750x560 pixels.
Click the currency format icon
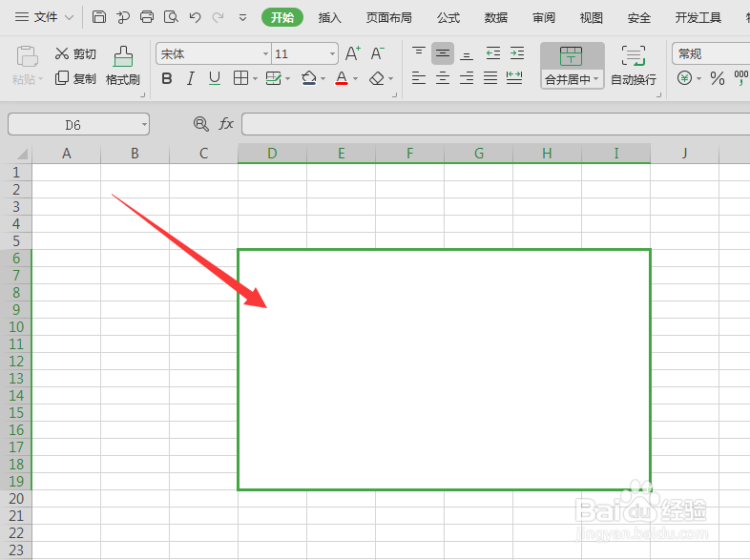pos(684,78)
